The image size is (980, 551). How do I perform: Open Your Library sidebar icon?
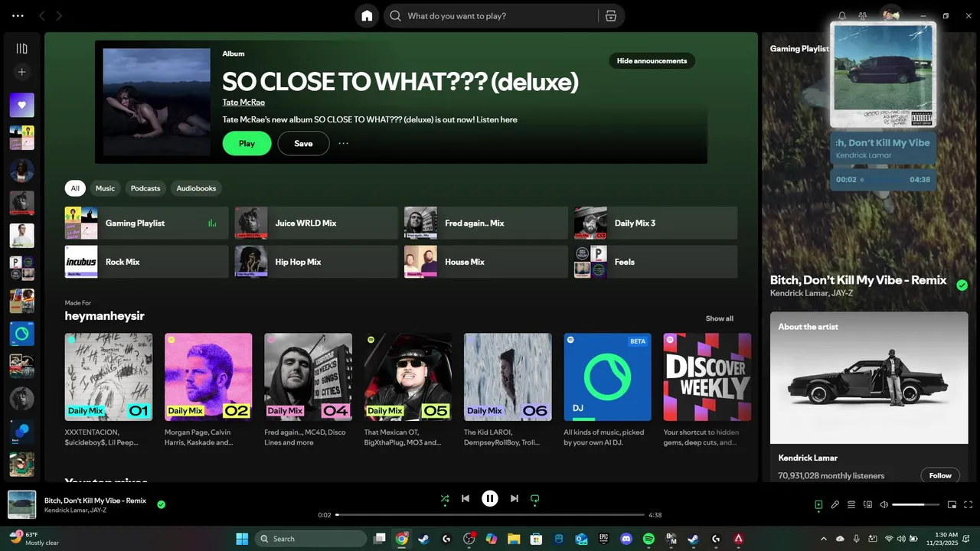(x=21, y=48)
